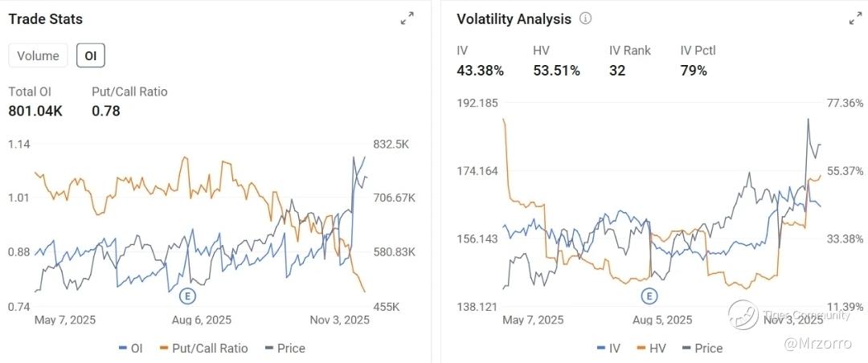Expand the Volatility Analysis chart fullscreen
This screenshot has height=363, width=868.
pyautogui.click(x=855, y=18)
